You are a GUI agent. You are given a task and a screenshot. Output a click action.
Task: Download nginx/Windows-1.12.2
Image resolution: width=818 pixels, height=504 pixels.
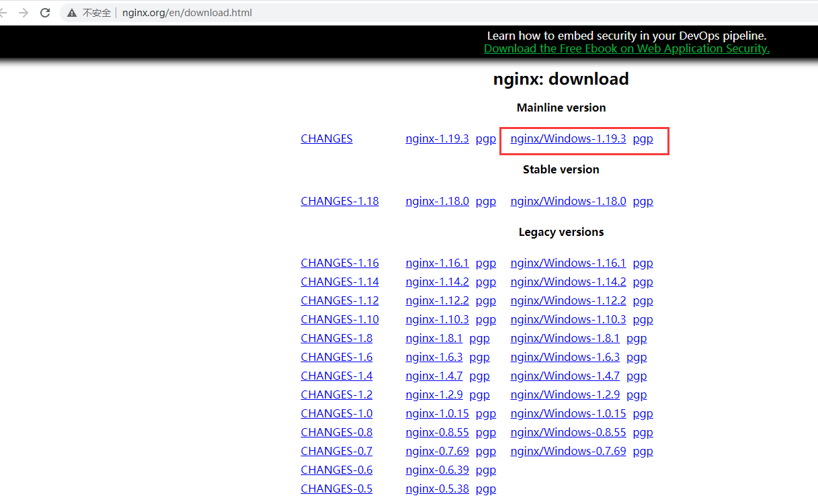coord(568,300)
